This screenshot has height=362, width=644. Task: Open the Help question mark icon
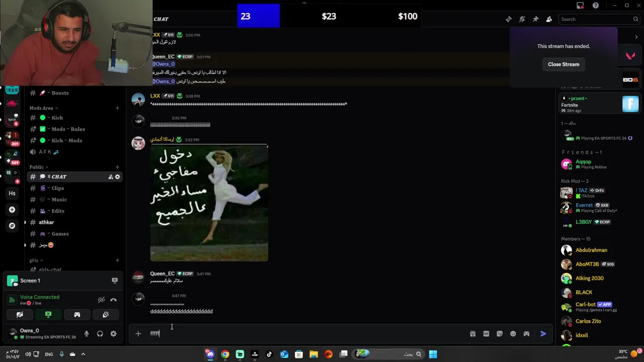pos(596,6)
